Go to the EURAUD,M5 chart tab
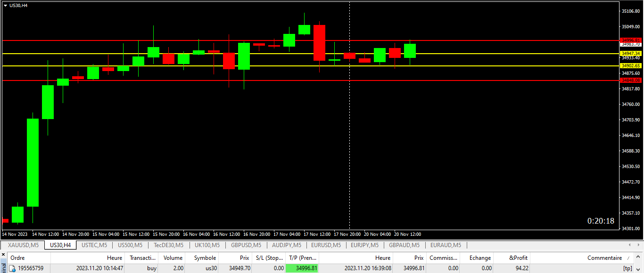 (x=446, y=245)
